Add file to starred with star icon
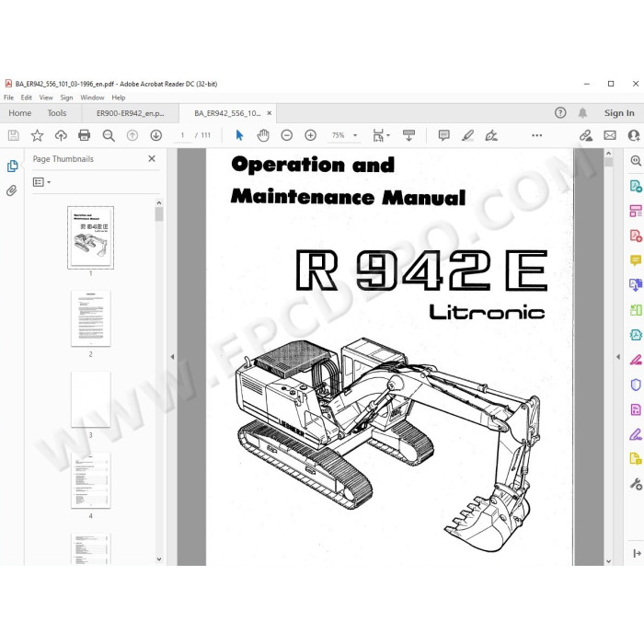This screenshot has height=644, width=644. click(37, 135)
